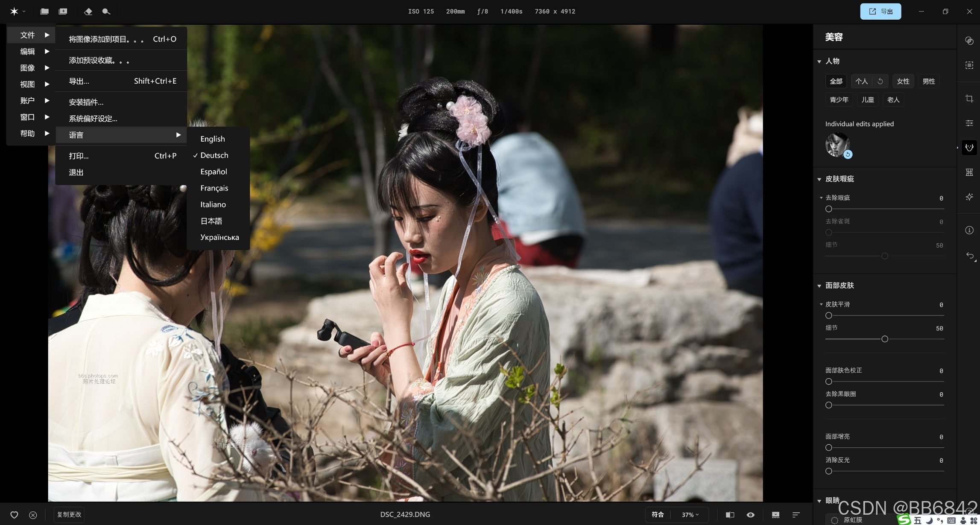Click the 复制更改 button
The width and height of the screenshot is (980, 525).
click(x=69, y=515)
